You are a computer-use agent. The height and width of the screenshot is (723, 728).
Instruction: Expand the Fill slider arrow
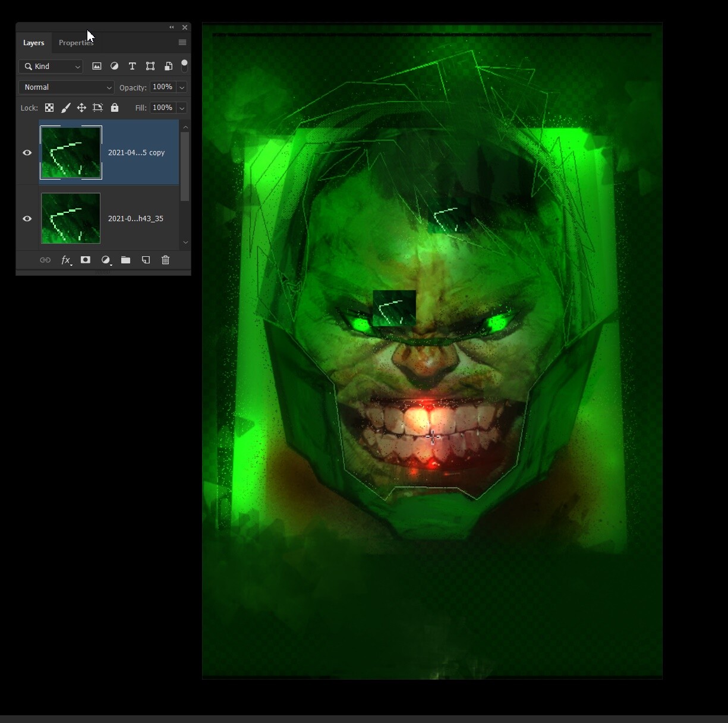coord(182,108)
